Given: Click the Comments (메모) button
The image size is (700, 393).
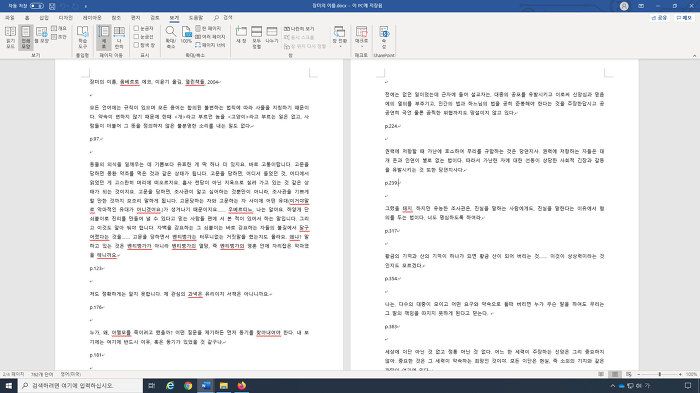Looking at the screenshot, I should 684,17.
